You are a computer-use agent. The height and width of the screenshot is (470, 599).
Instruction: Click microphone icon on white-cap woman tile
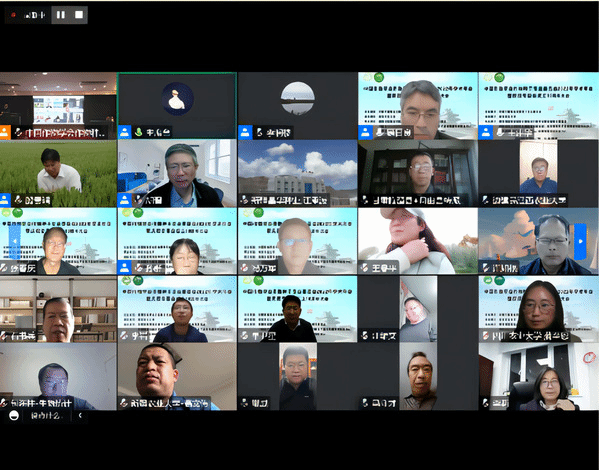click(365, 267)
